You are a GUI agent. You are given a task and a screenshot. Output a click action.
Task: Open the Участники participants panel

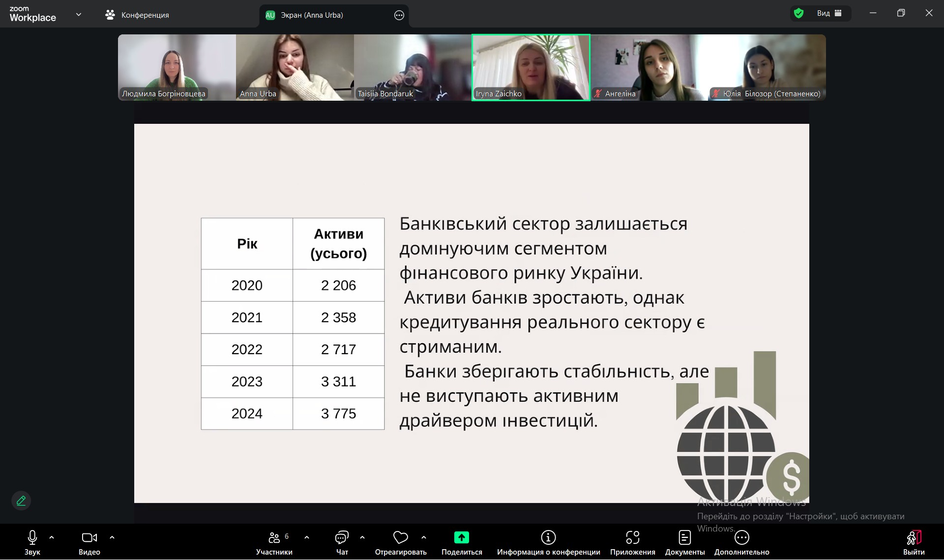point(274,543)
